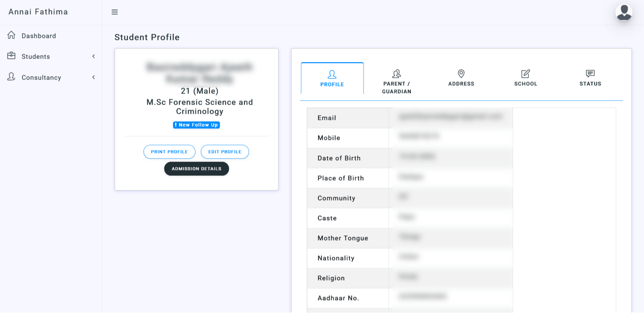Image resolution: width=644 pixels, height=313 pixels.
Task: Click the Students briefcase icon
Action: pos(11,56)
